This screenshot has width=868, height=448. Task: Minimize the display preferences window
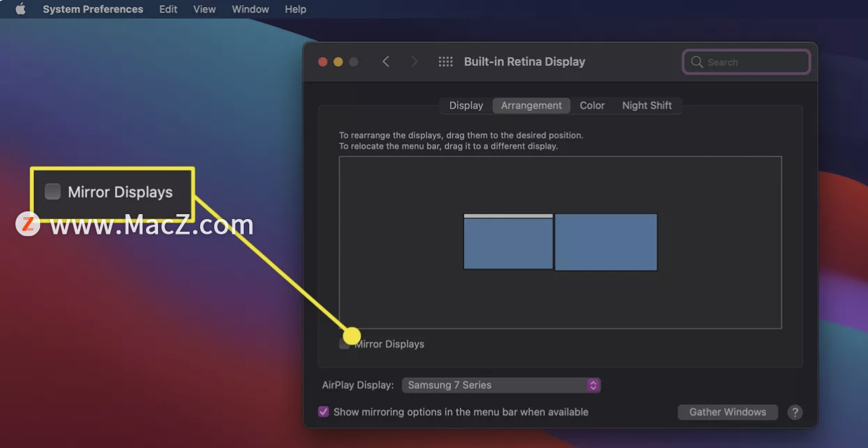tap(338, 62)
